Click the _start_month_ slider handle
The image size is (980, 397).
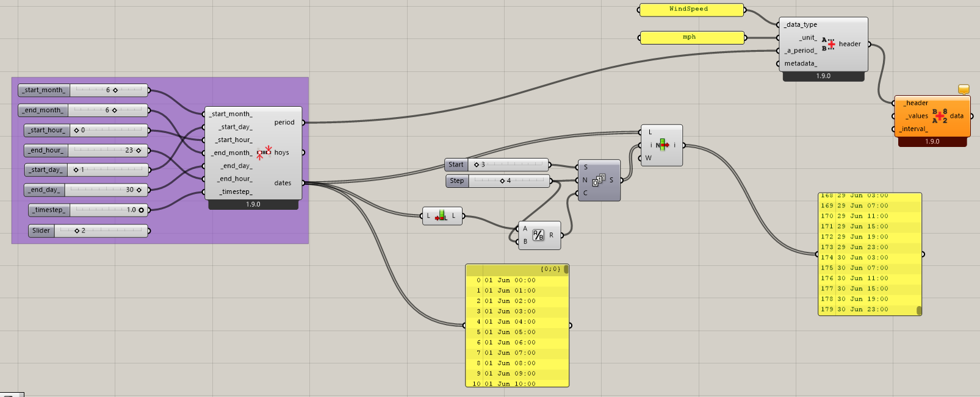pyautogui.click(x=115, y=90)
